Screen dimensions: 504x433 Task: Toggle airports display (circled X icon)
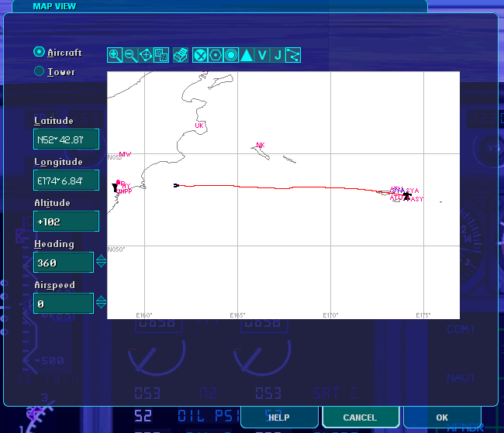pyautogui.click(x=200, y=55)
